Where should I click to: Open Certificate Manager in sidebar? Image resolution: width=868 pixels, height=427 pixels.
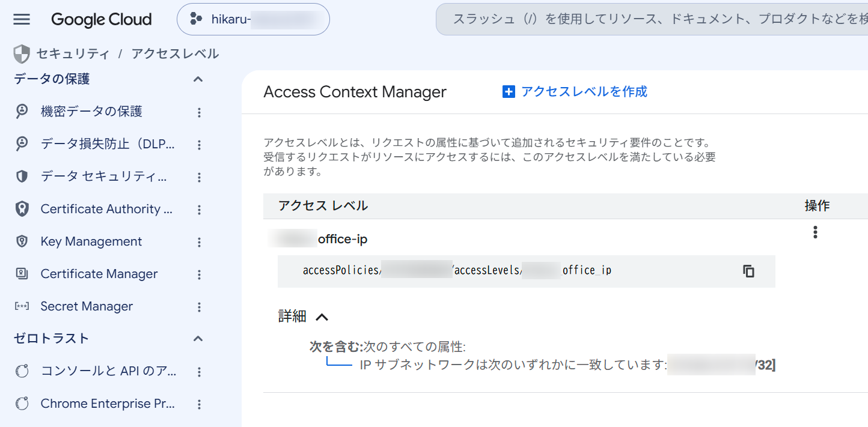click(99, 274)
